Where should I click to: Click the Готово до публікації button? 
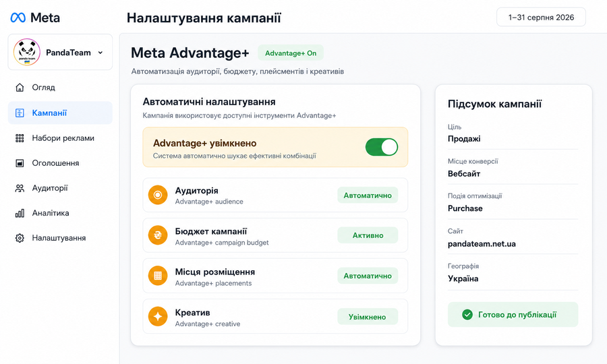pyautogui.click(x=513, y=315)
